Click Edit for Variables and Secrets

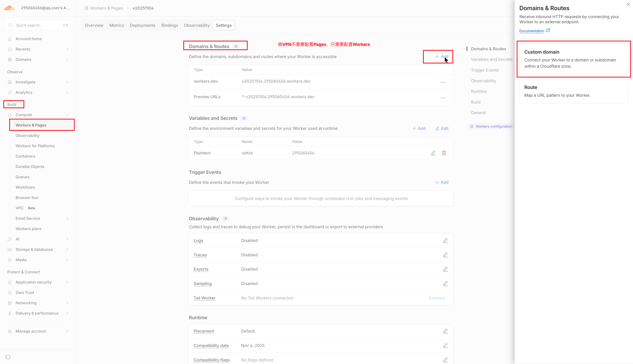442,129
